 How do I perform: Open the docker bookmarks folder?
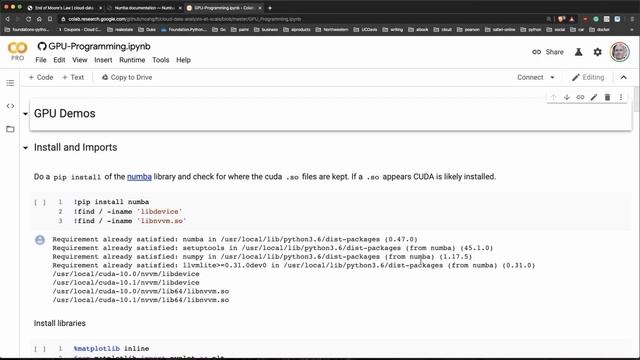[x=599, y=29]
